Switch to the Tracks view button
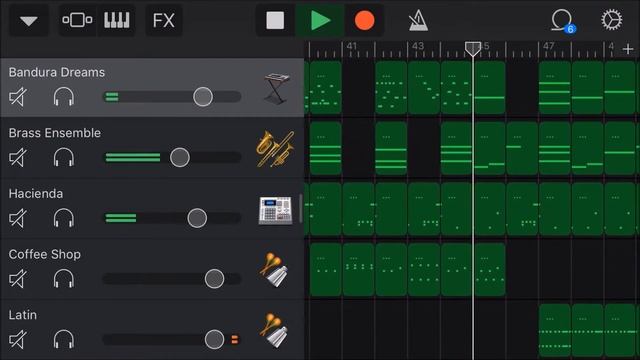The height and width of the screenshot is (360, 640). click(77, 20)
